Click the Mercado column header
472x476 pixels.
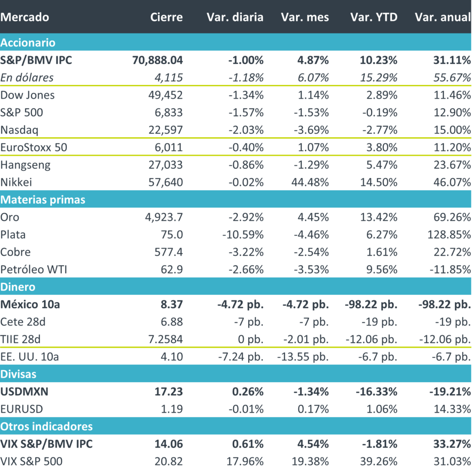point(25,18)
